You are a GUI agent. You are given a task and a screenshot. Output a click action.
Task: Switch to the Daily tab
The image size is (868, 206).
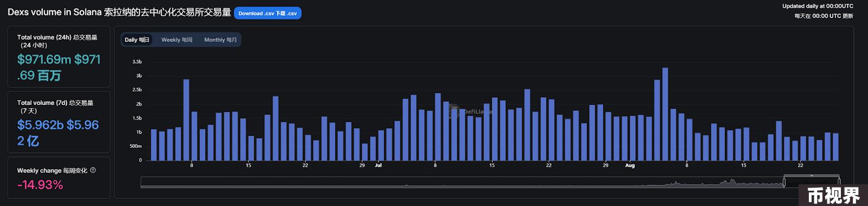tap(137, 40)
